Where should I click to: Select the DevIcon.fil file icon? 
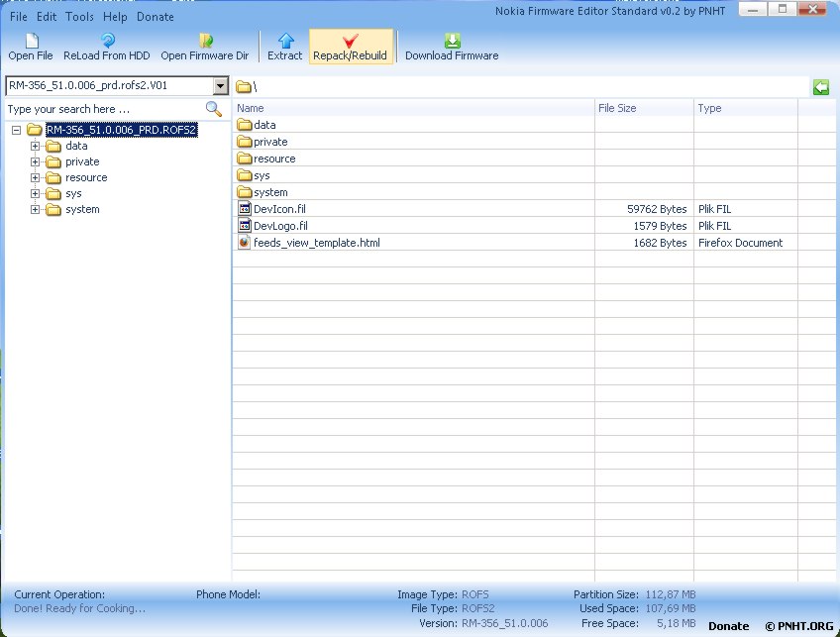[x=245, y=208]
